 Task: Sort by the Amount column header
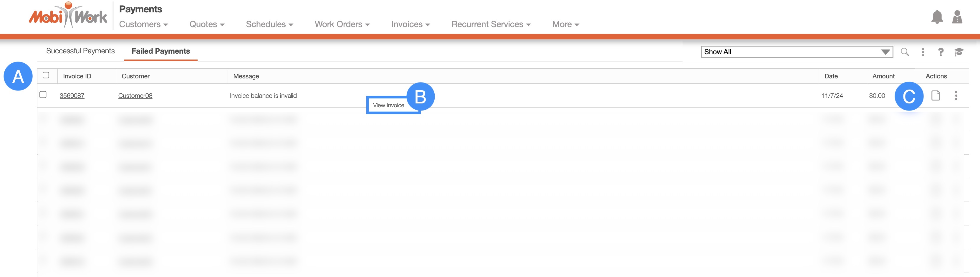883,76
